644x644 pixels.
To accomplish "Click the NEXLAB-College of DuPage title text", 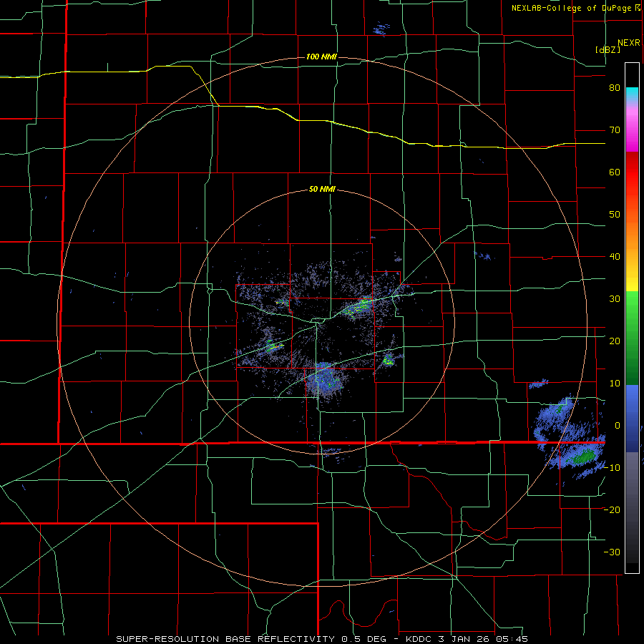I will (573, 8).
